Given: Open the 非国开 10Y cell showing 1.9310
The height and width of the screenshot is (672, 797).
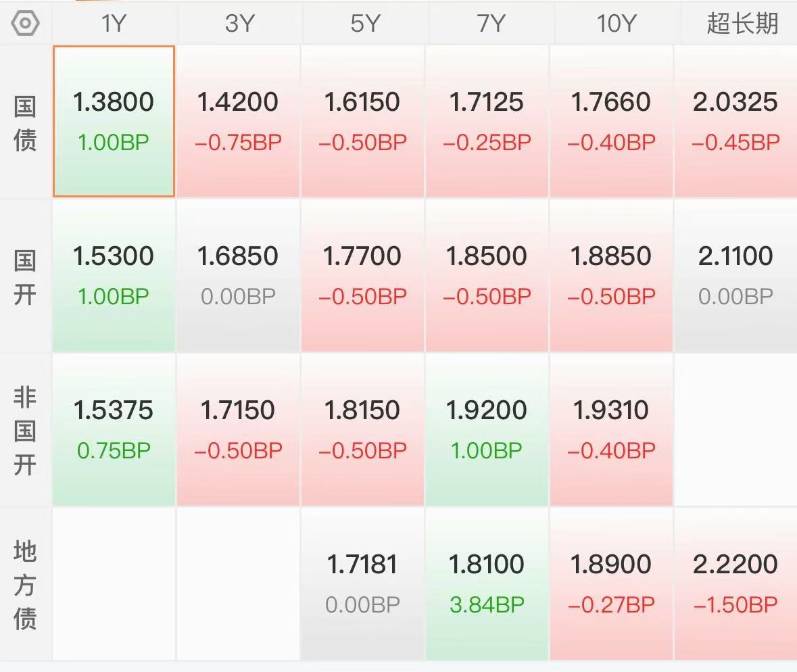Looking at the screenshot, I should (x=611, y=430).
